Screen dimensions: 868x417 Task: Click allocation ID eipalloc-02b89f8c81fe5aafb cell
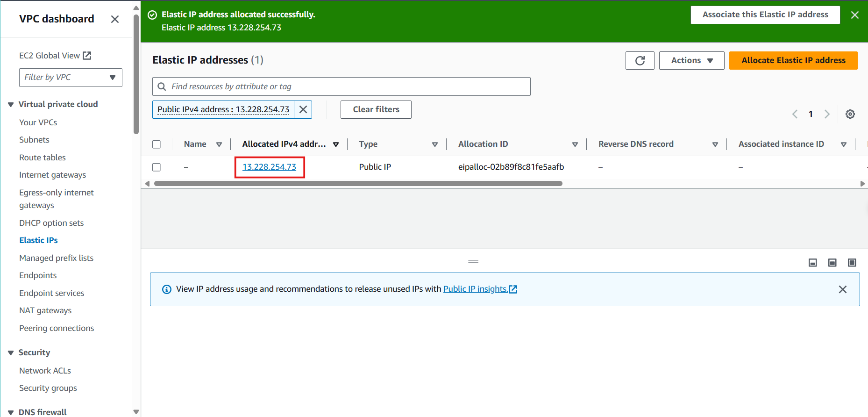[x=511, y=167]
